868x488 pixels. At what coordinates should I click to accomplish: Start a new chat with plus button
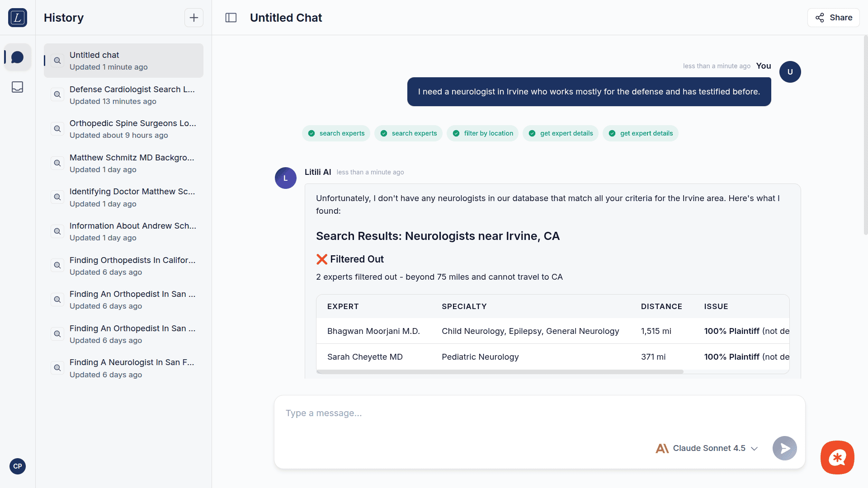point(193,18)
